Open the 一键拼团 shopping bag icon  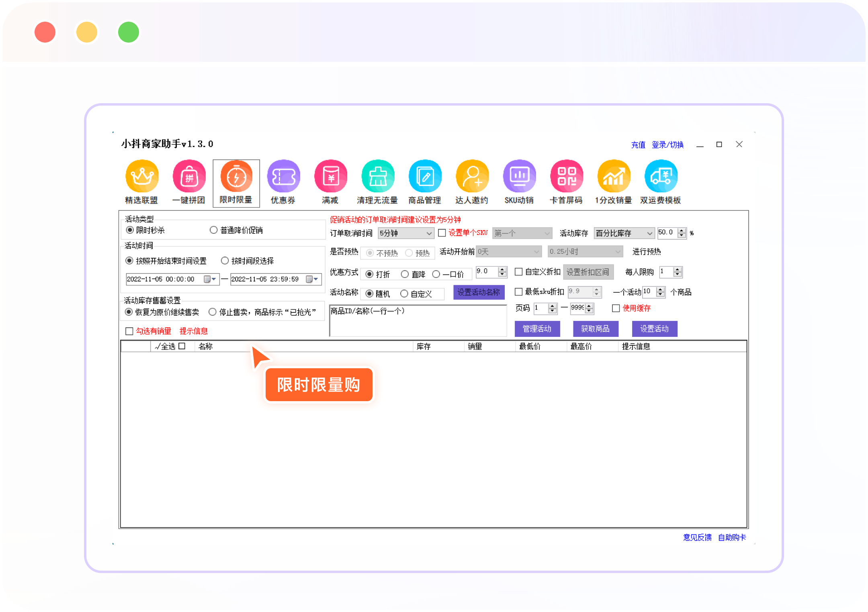pyautogui.click(x=189, y=177)
